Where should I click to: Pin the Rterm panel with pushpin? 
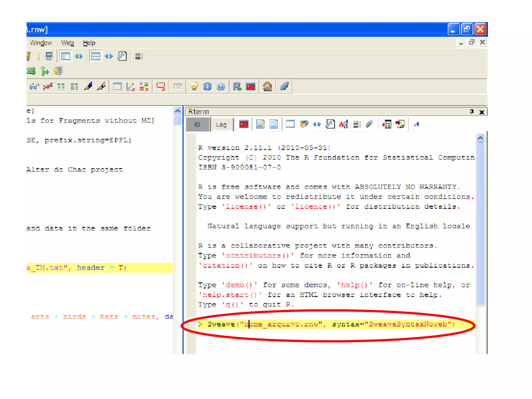[x=472, y=112]
